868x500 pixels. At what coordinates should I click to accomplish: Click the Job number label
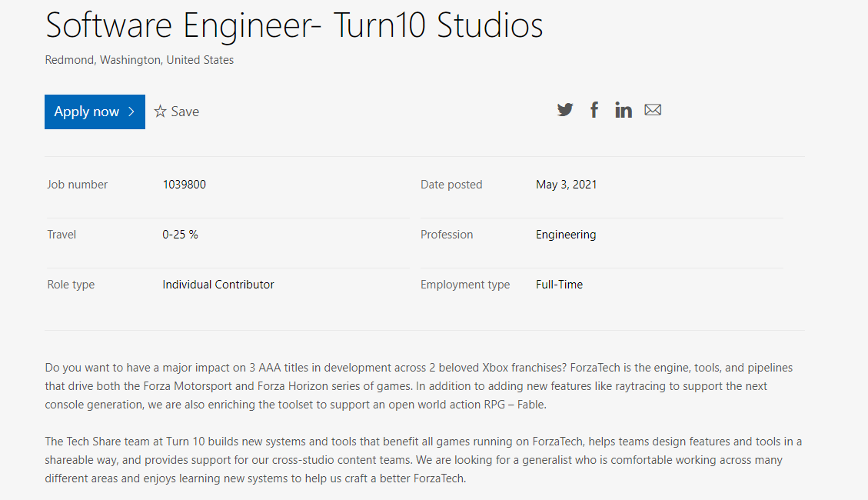(78, 185)
